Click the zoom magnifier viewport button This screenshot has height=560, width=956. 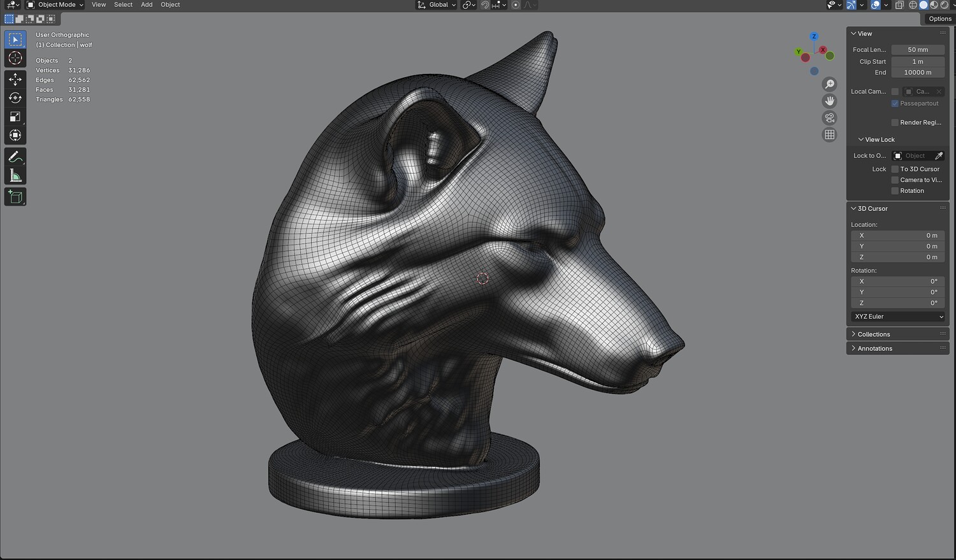829,84
